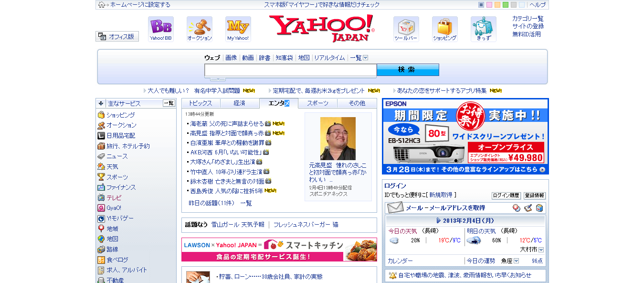Open the 新規取得 link
The image size is (644, 283).
pos(441,195)
